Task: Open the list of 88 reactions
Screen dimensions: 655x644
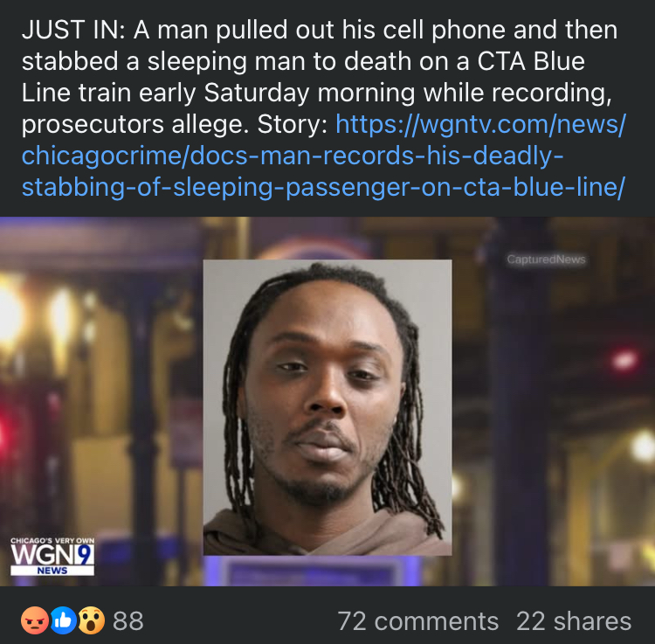Action: [x=128, y=621]
